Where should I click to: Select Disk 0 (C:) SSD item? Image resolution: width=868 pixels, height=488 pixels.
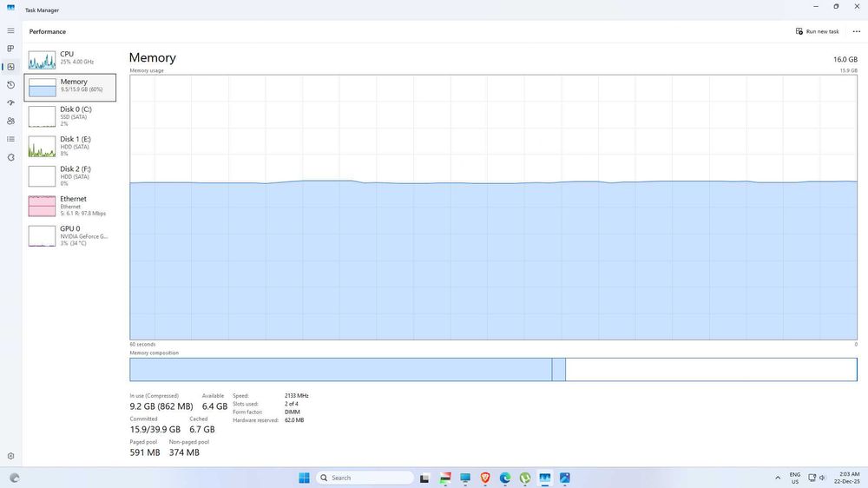(69, 116)
